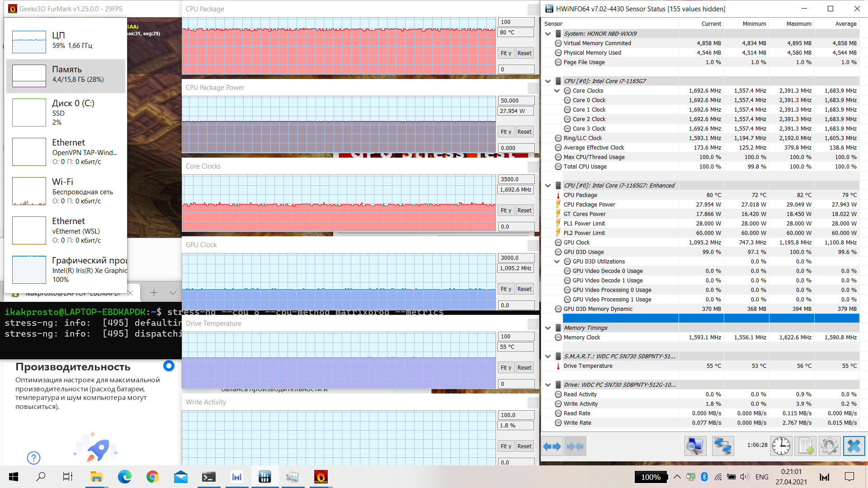Open ENG input language indicator
This screenshot has width=868, height=488.
762,477
